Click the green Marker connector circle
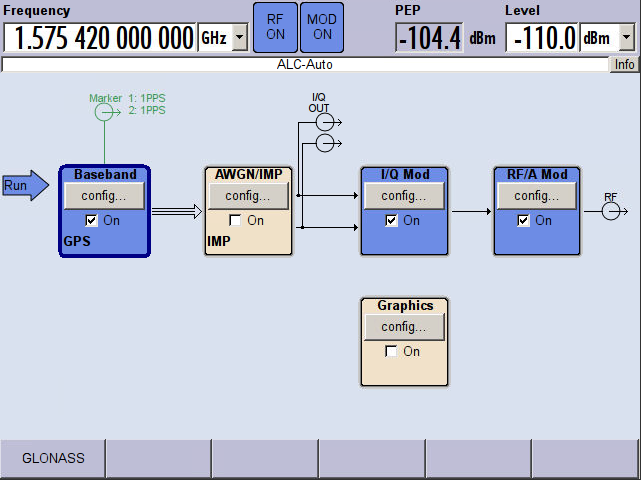The image size is (641, 480). click(x=103, y=114)
